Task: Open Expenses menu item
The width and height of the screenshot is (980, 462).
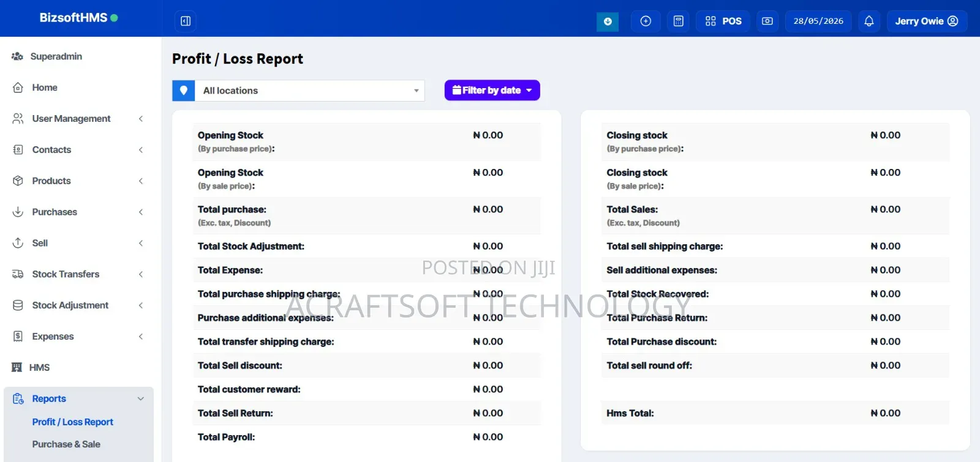Action: point(53,337)
